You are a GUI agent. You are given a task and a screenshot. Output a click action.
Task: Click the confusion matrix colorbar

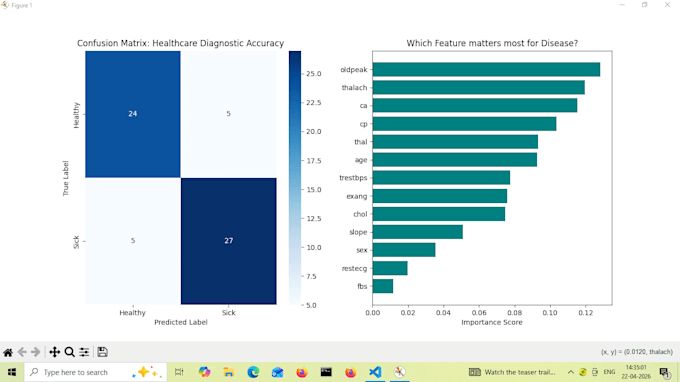pos(295,178)
